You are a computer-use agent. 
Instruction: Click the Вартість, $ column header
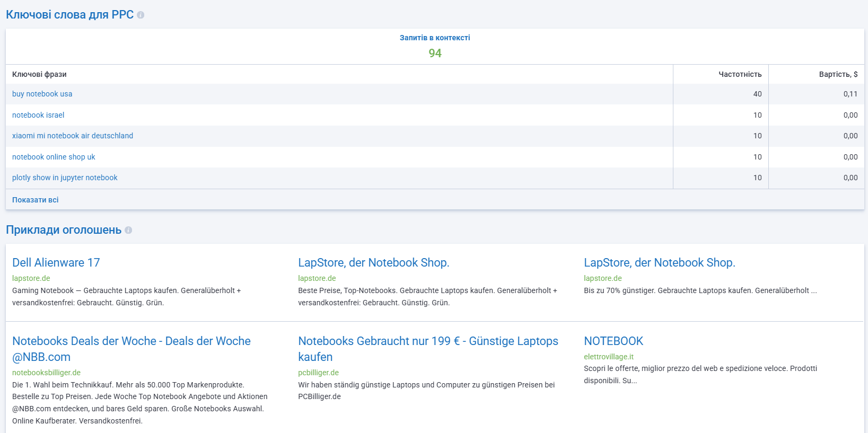tap(838, 74)
